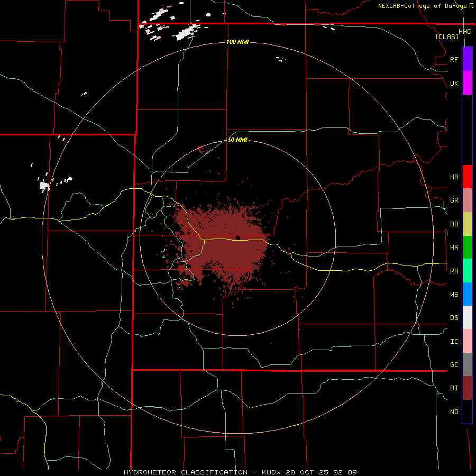Click the GC gray legend swatch
This screenshot has width=476, height=476.
tap(467, 364)
